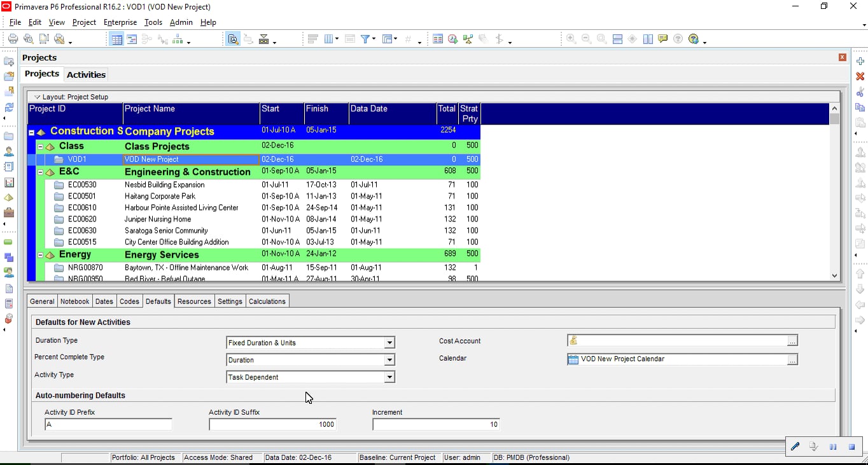Click the red Delete X icon in the right command bar
This screenshot has width=868, height=465.
tap(860, 76)
